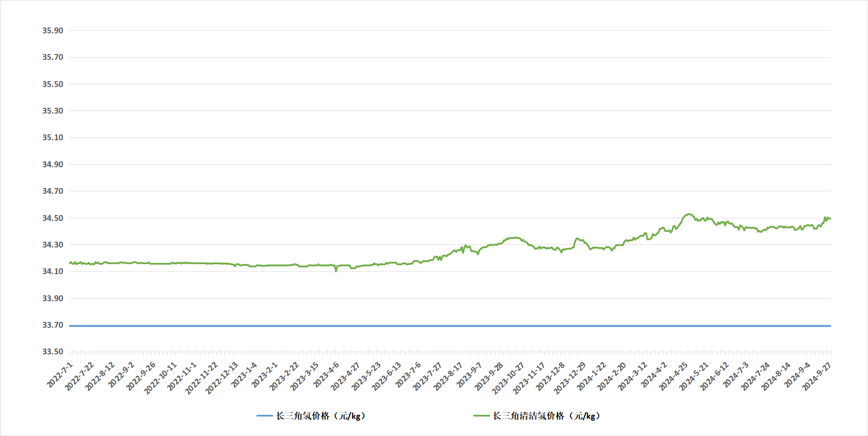Select the 2023-4-6 x-axis date label

[x=326, y=375]
